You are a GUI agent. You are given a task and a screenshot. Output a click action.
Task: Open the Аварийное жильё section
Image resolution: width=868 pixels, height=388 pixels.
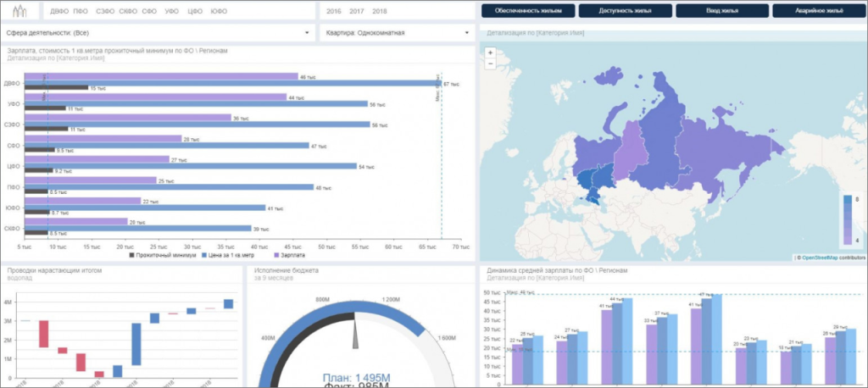(x=818, y=11)
